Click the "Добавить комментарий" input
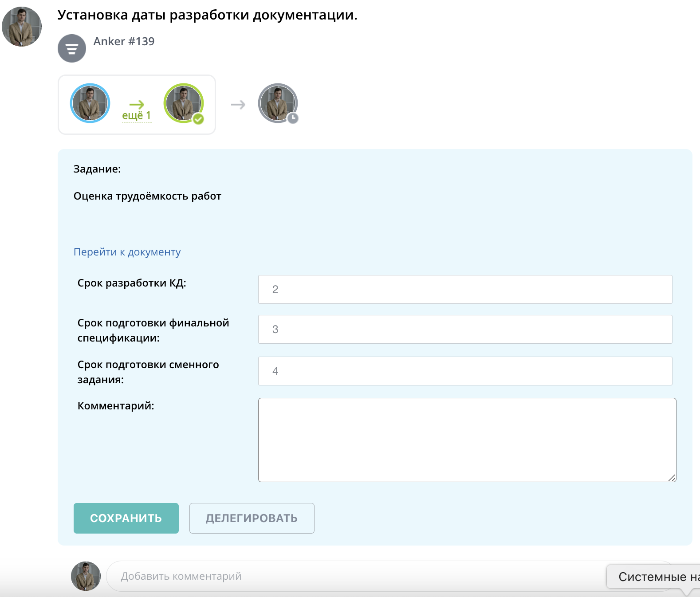The image size is (700, 597). [x=355, y=576]
